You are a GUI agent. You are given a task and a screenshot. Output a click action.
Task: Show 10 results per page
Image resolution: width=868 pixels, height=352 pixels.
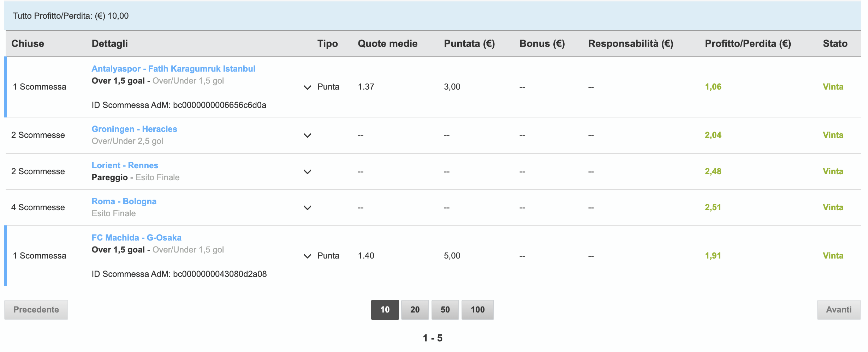385,310
